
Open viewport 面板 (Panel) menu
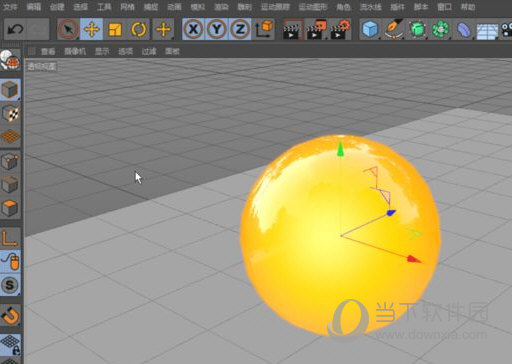[172, 51]
